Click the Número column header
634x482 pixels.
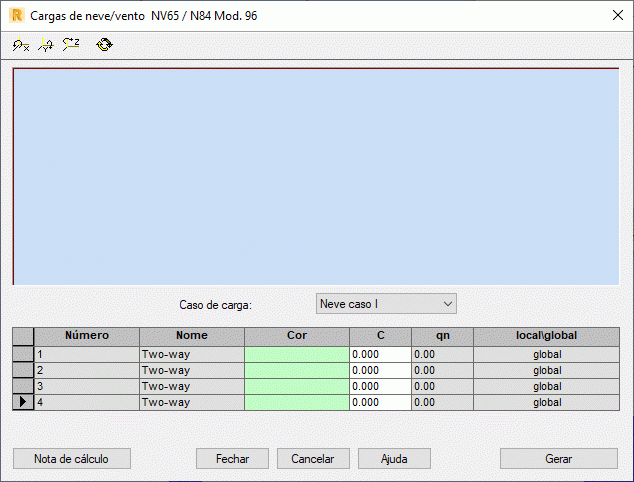pos(87,336)
